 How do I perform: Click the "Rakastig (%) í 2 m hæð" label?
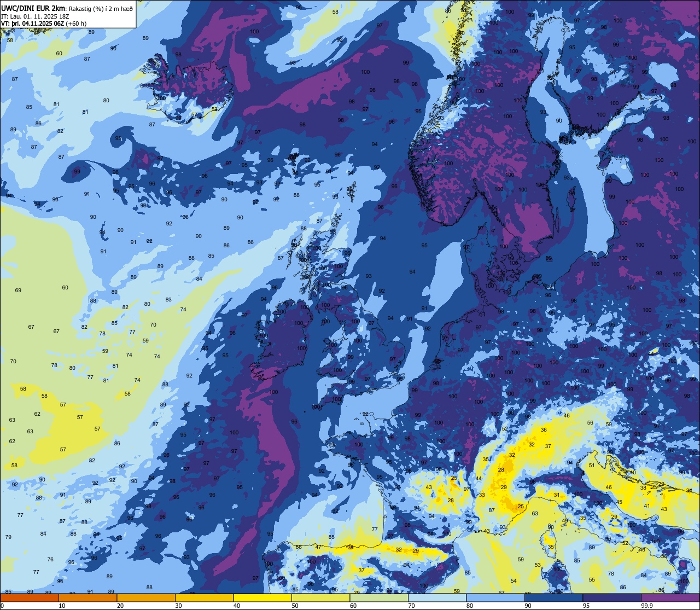pyautogui.click(x=100, y=8)
